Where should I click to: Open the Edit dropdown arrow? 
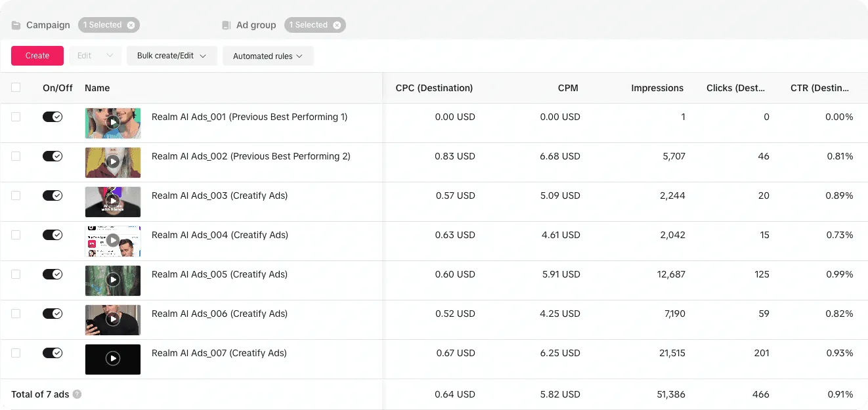(x=110, y=56)
